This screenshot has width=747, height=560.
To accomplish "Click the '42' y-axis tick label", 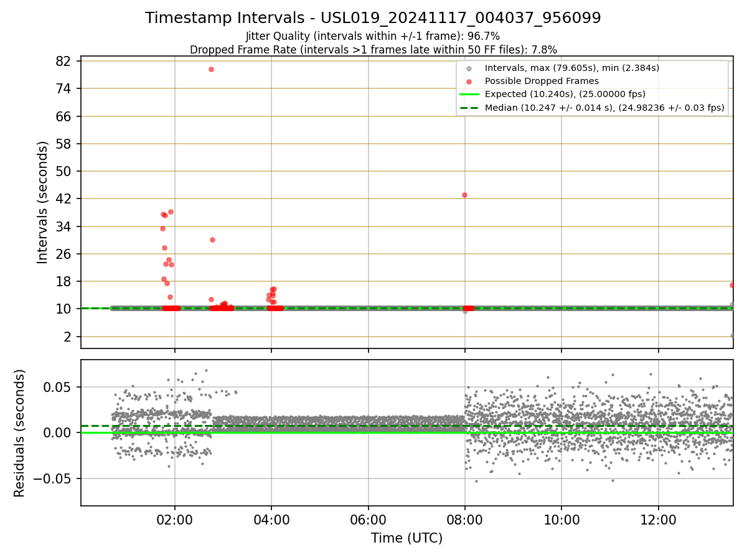I will click(64, 198).
